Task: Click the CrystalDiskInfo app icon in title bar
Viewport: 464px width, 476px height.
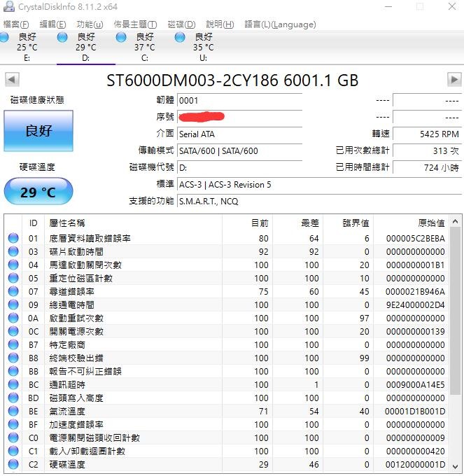Action: pos(8,7)
